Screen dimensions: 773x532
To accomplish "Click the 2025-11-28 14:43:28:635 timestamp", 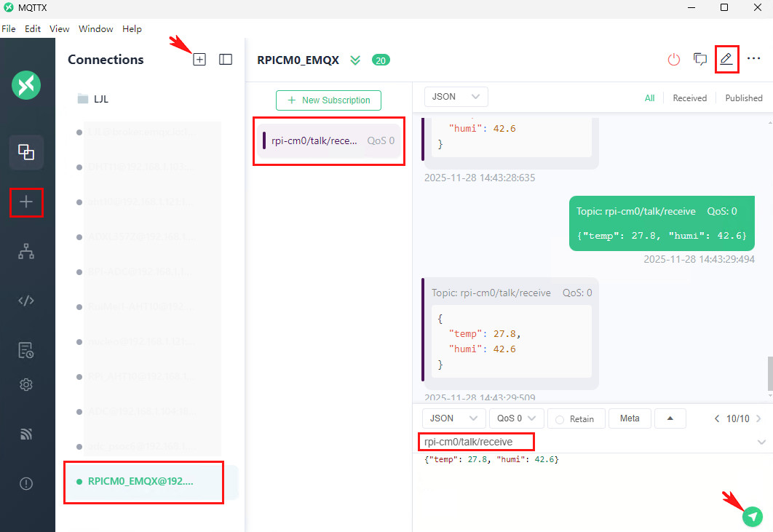I will pos(480,178).
